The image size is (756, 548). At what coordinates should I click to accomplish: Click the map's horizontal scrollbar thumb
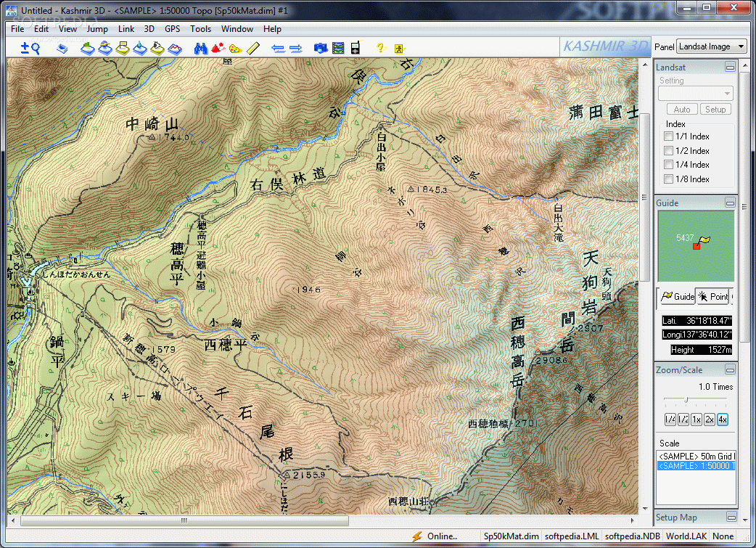[x=184, y=520]
